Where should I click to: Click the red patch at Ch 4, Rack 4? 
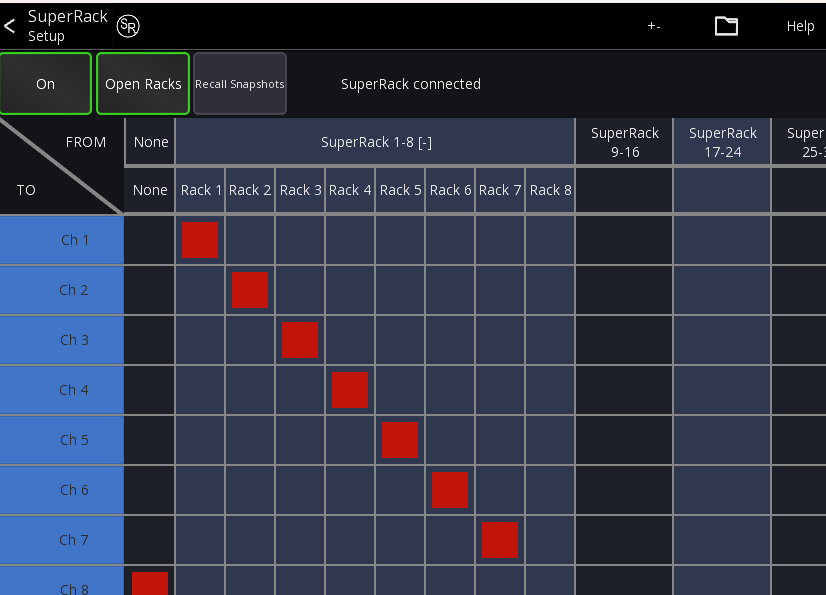350,390
